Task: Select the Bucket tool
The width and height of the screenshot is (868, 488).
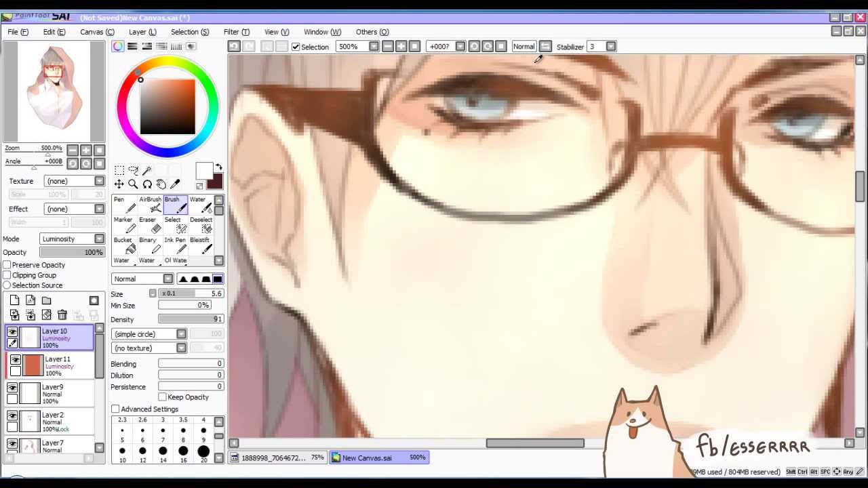Action: coord(124,245)
